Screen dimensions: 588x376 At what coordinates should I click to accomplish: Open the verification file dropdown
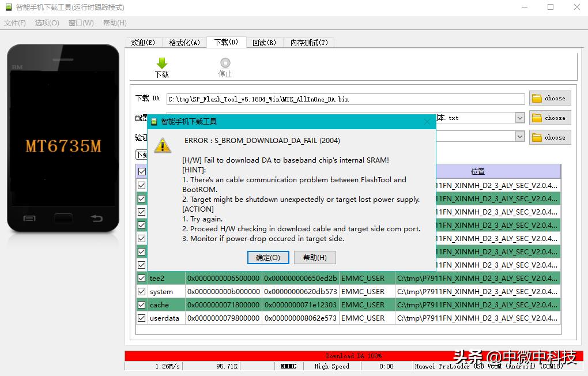519,137
